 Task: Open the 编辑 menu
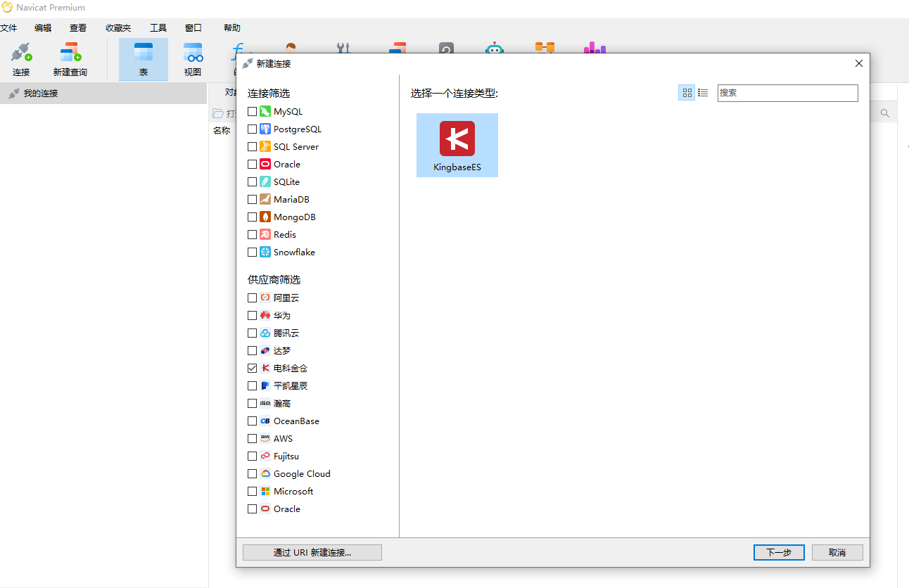click(43, 28)
